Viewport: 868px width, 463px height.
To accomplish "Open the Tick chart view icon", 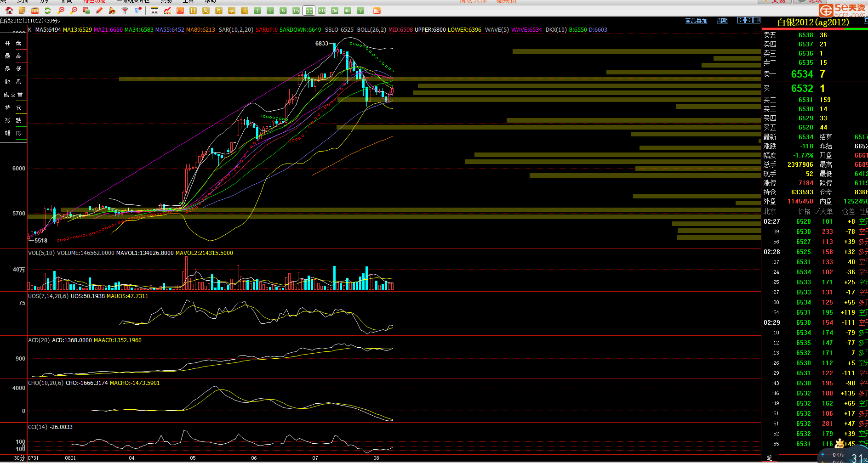I will [180, 11].
